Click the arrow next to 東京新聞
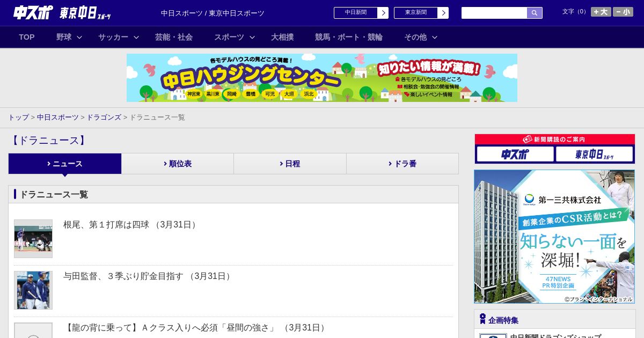This screenshot has height=338, width=644. [443, 13]
